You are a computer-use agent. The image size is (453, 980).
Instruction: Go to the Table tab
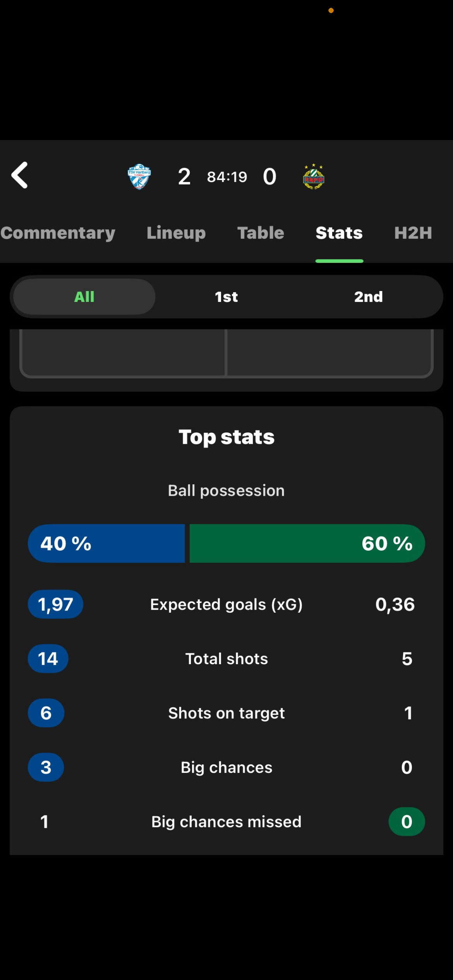261,233
